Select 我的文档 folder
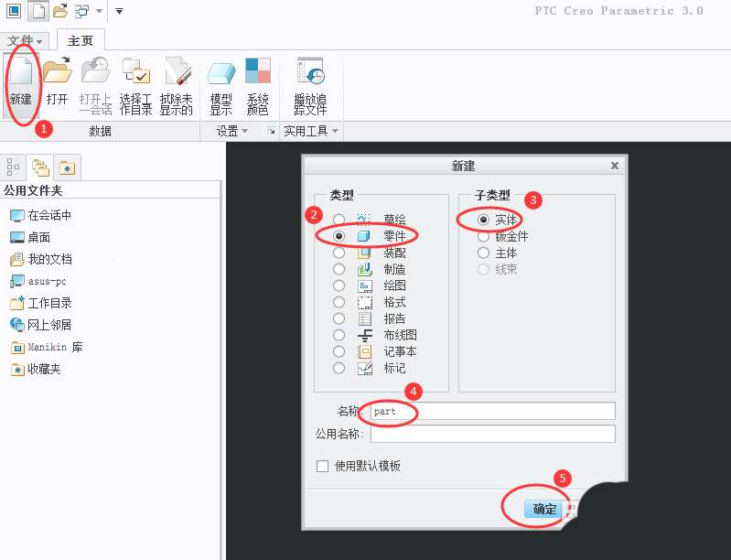Screen dimensions: 731x560 click(41, 259)
